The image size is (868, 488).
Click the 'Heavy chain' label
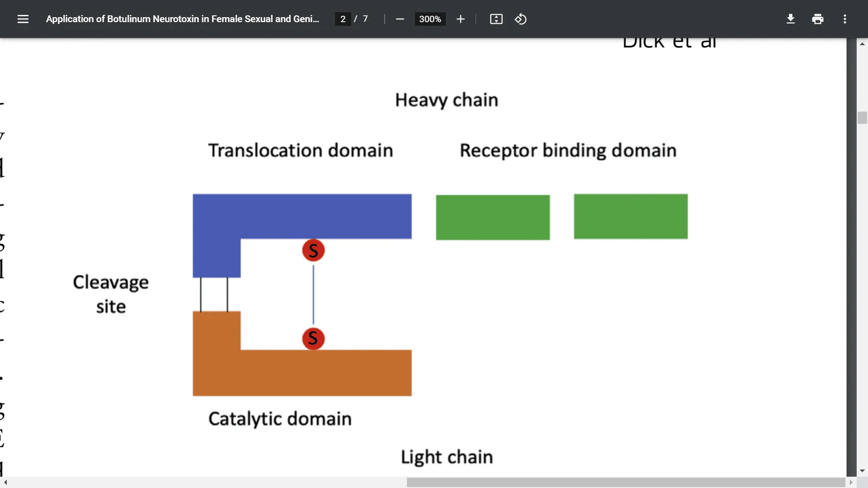447,100
